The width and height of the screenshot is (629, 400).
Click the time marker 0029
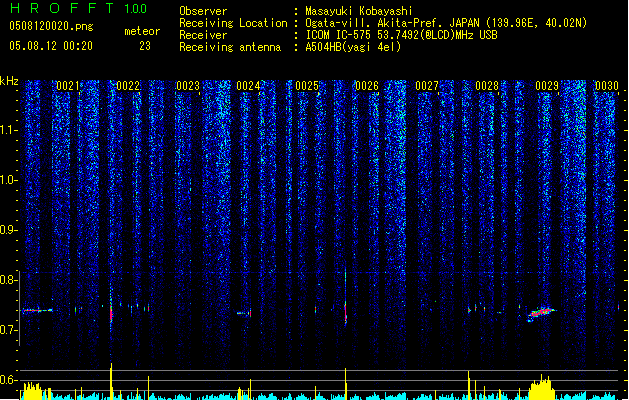(x=547, y=86)
